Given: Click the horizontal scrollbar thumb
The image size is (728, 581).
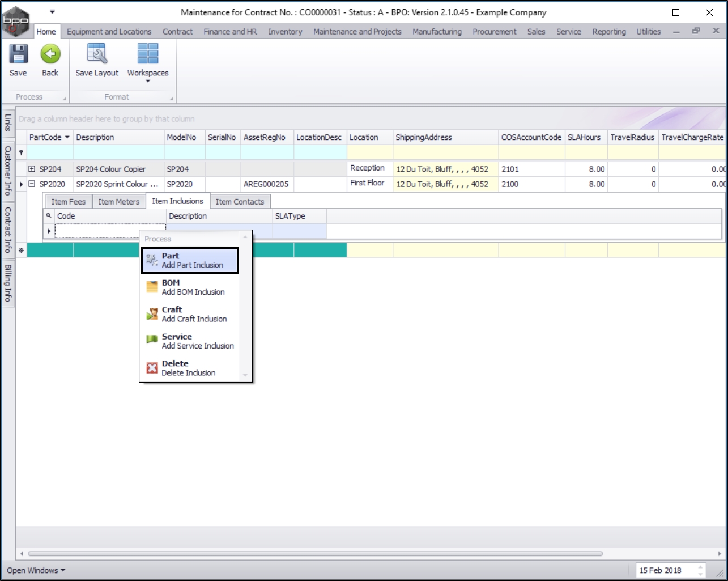Looking at the screenshot, I should coord(315,553).
